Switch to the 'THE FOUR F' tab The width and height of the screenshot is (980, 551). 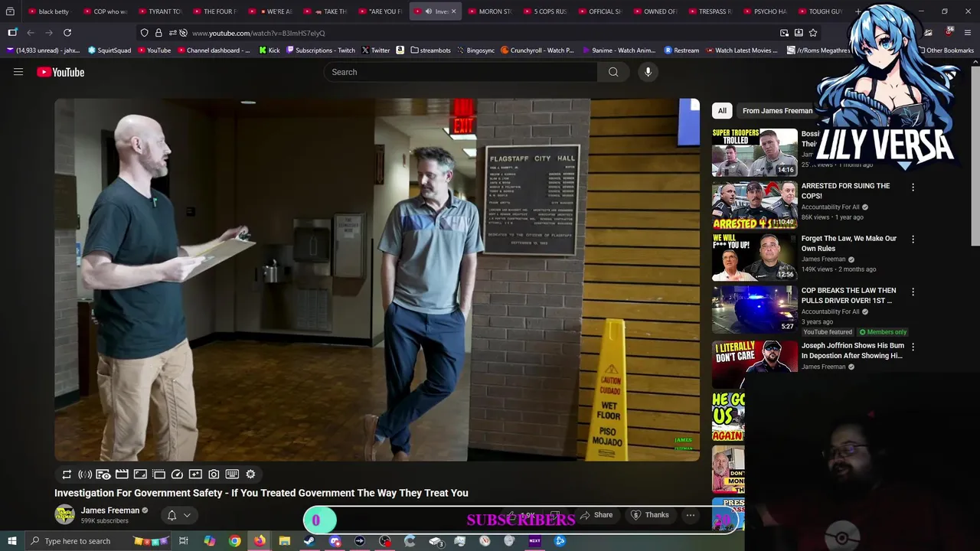[x=214, y=11]
